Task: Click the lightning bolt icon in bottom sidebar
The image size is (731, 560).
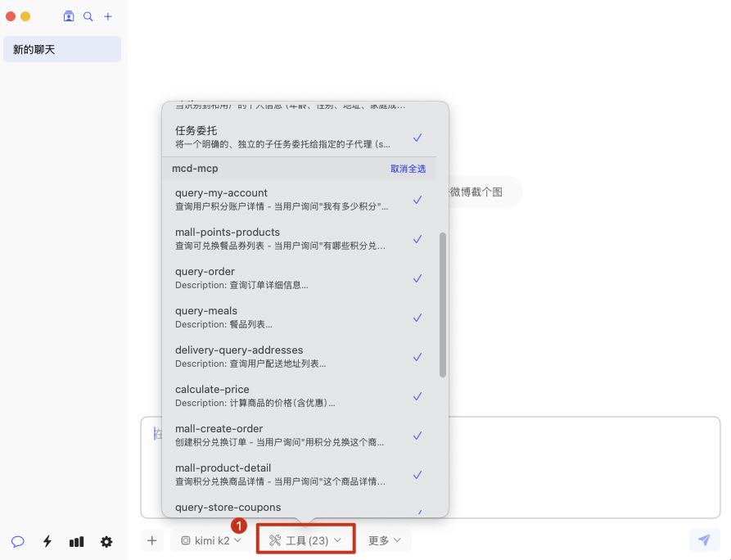Action: [x=47, y=541]
